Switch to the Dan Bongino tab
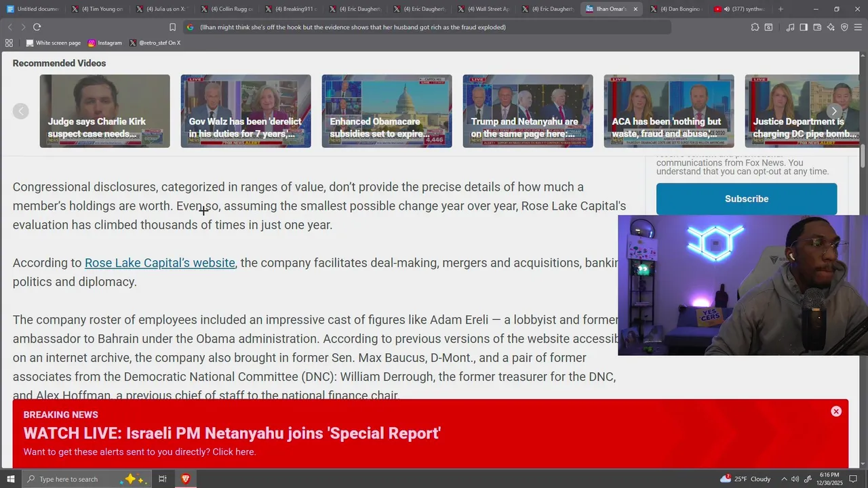This screenshot has width=868, height=488. [x=676, y=9]
